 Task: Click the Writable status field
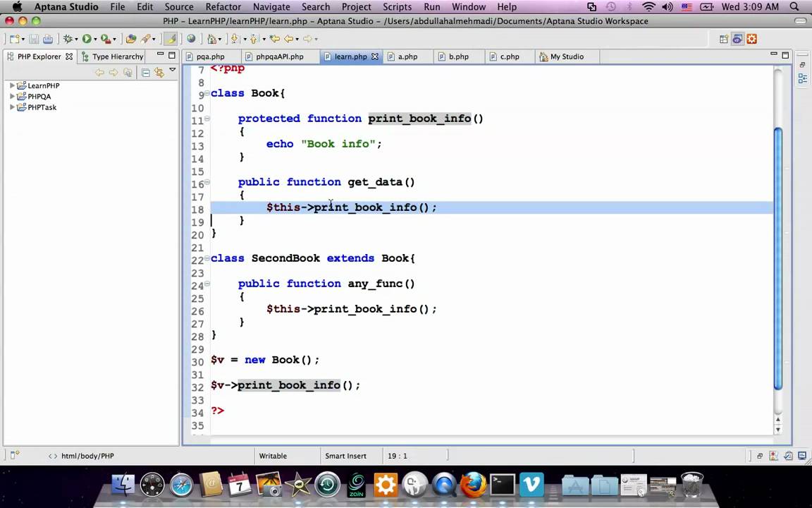pos(273,456)
